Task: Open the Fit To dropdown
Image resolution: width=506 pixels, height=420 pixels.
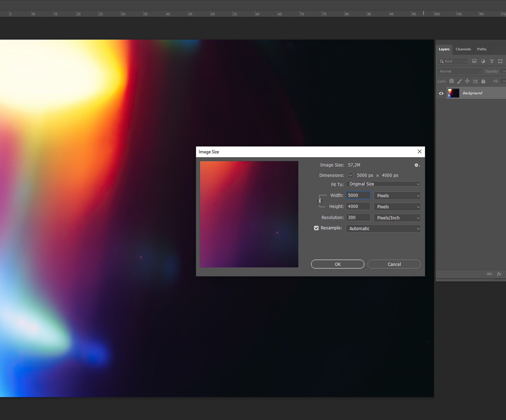Action: (x=383, y=184)
